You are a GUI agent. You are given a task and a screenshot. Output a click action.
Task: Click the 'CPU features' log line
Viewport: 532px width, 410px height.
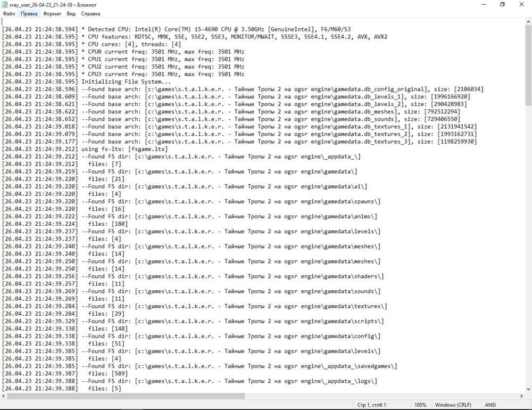(195, 37)
